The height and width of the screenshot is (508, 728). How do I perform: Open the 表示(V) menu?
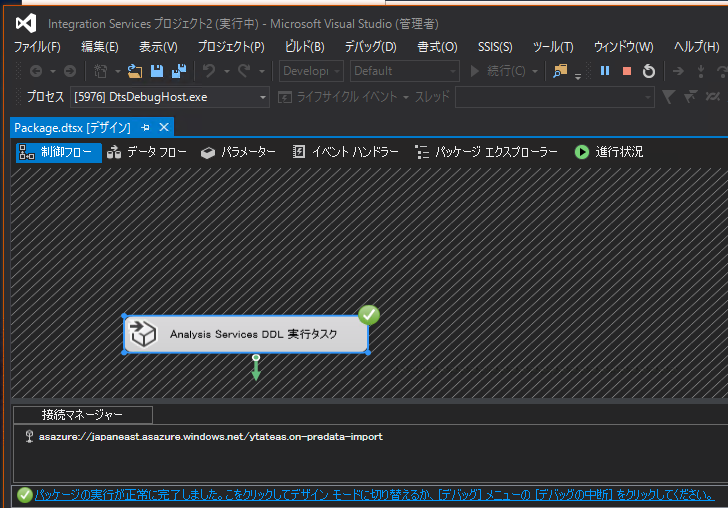click(158, 47)
